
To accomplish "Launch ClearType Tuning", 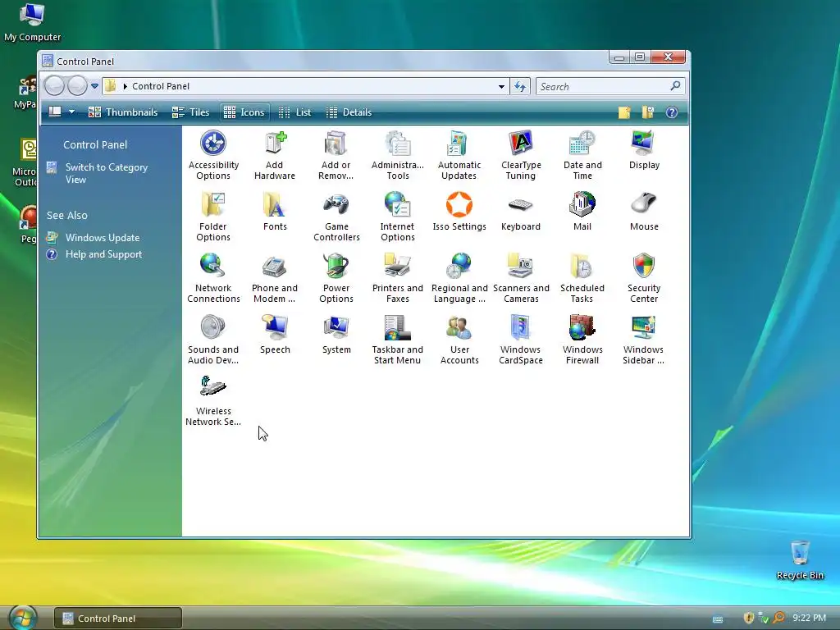I will point(521,155).
